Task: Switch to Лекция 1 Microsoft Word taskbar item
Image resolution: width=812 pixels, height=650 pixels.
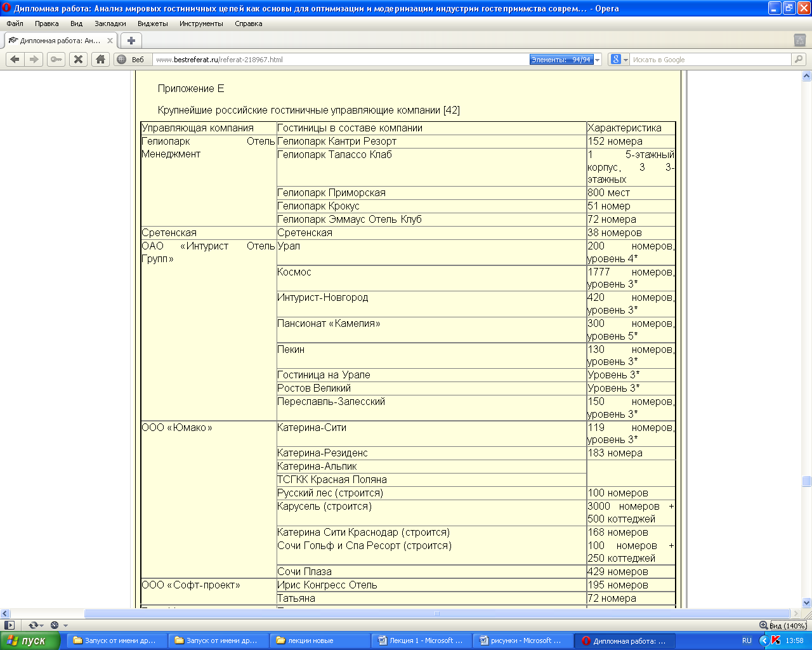Action: coord(421,640)
